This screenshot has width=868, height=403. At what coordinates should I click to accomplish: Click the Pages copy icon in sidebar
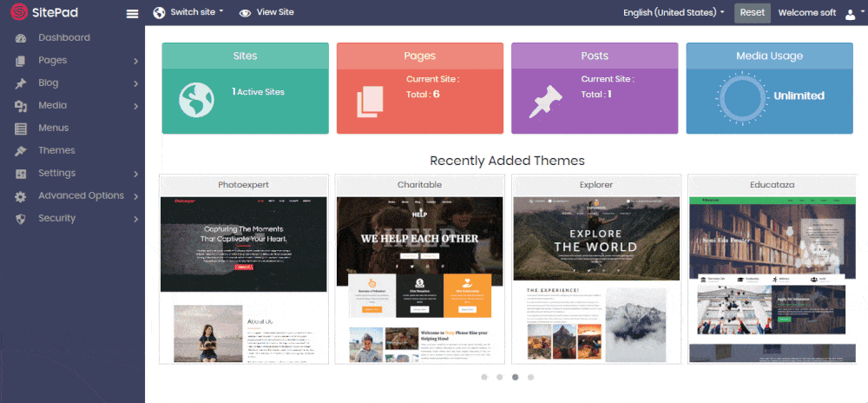(21, 61)
